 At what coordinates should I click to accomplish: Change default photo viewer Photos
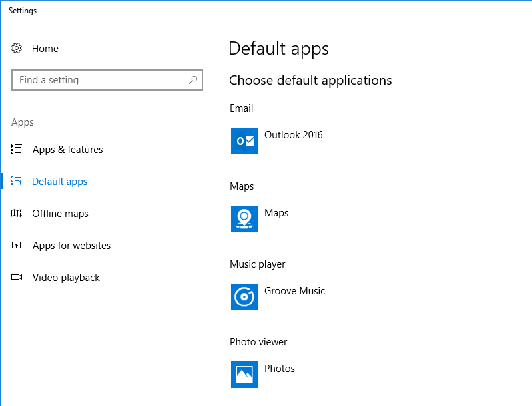coord(280,369)
